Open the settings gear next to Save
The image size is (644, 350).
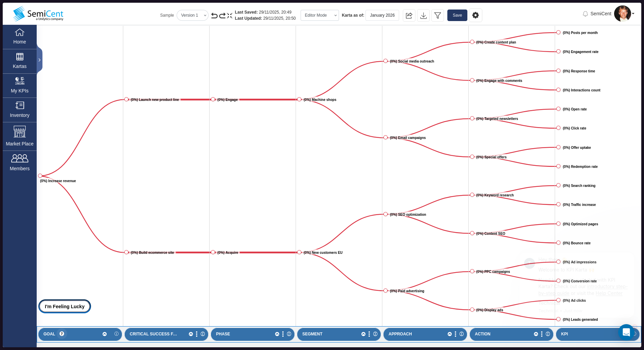point(476,15)
